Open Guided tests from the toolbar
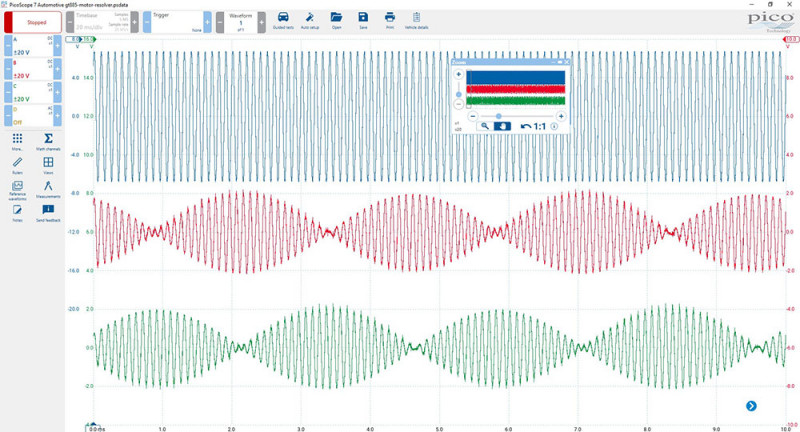 click(283, 20)
